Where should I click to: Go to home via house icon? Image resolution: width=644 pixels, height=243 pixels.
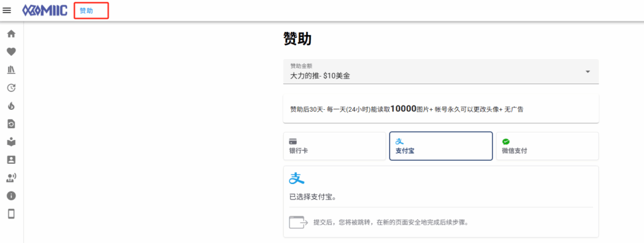tap(11, 34)
